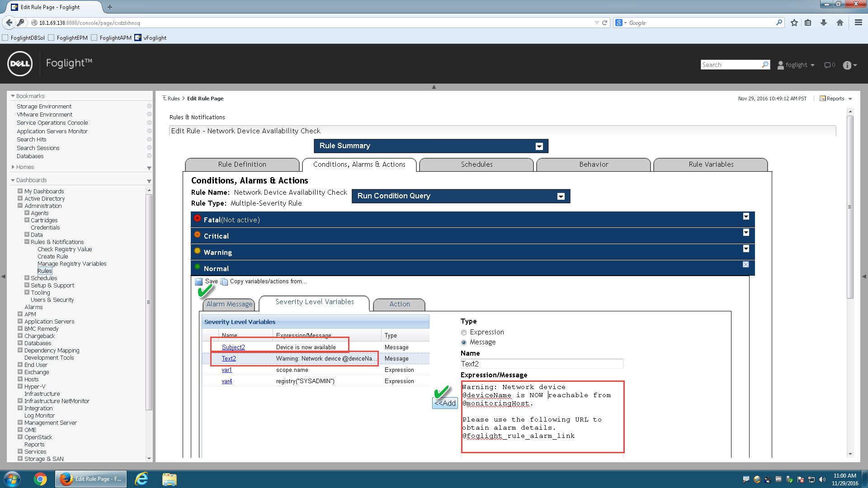Open the Action tab
868x488 pixels.
(x=400, y=304)
